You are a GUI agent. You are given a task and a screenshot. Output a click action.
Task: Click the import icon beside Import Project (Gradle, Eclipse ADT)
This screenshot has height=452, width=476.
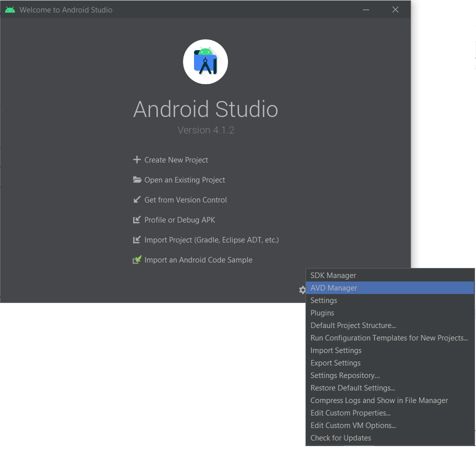[x=137, y=240]
